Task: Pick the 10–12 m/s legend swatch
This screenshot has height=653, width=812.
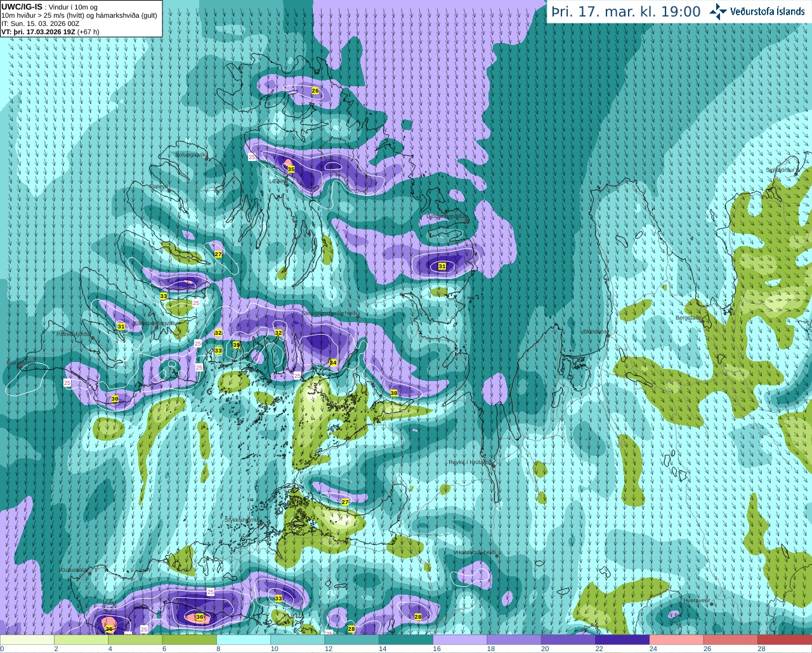Action: click(x=298, y=640)
